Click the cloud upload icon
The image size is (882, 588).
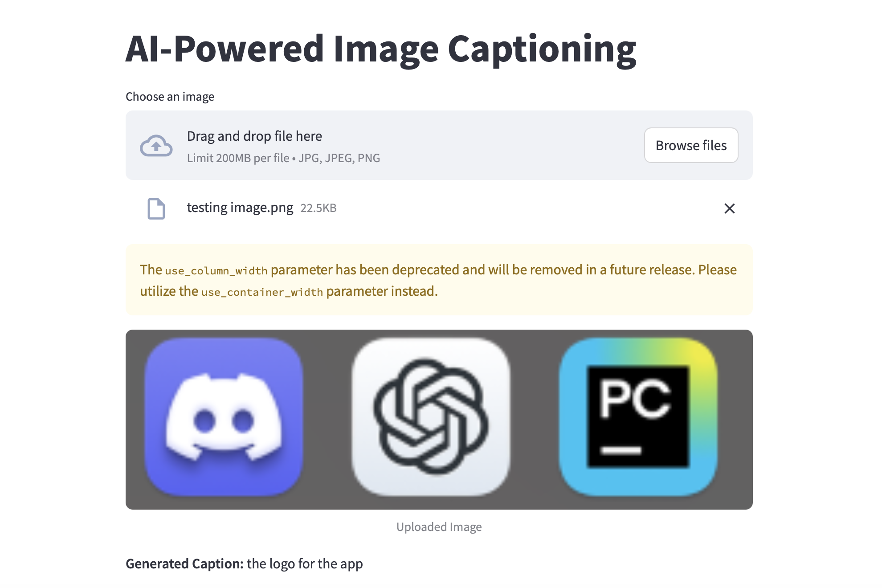(156, 146)
